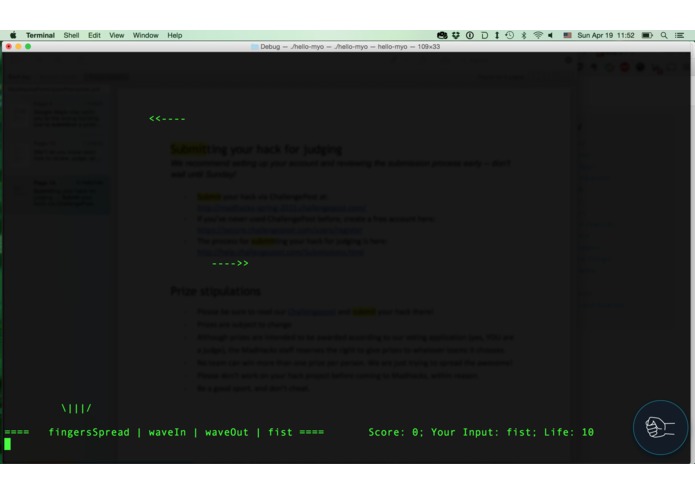The height and width of the screenshot is (494, 695).
Task: Open the Apple menu
Action: pos(13,35)
